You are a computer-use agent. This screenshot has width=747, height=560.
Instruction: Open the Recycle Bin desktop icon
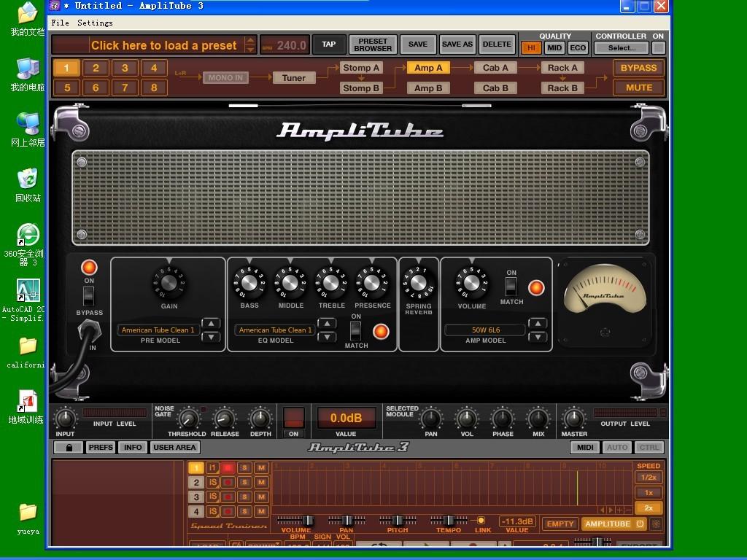coord(28,184)
